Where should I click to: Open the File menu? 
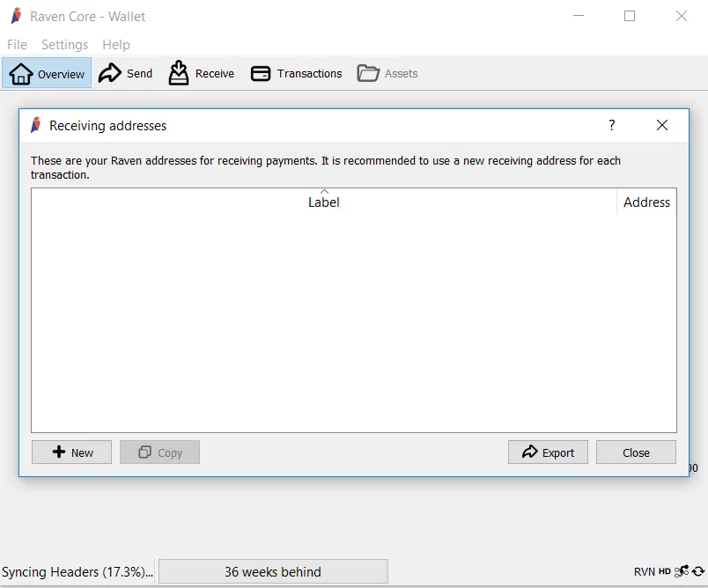point(17,45)
